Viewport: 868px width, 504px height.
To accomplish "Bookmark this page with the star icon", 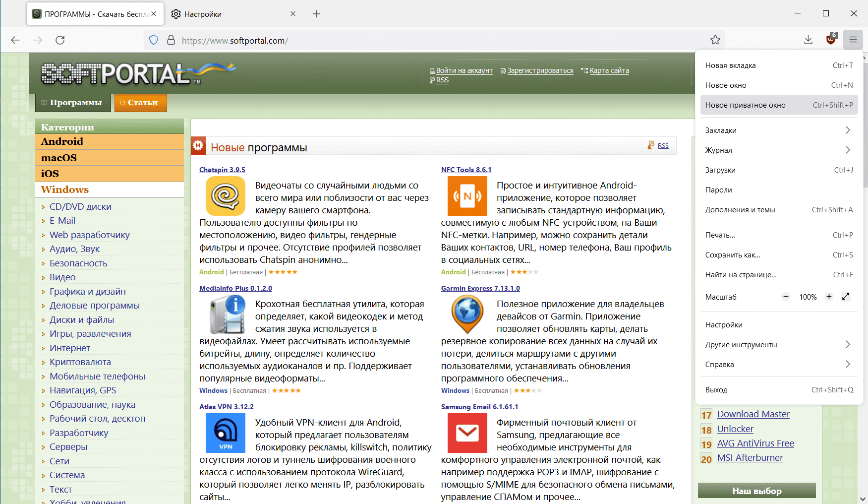I will click(x=715, y=40).
